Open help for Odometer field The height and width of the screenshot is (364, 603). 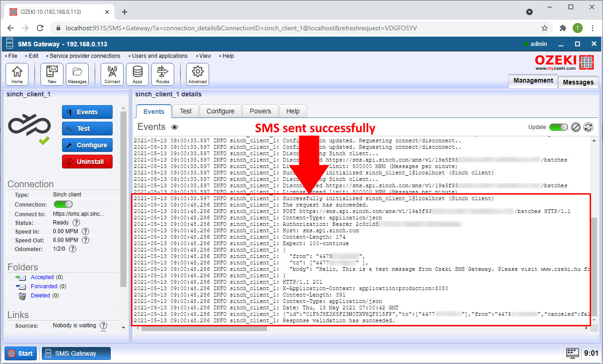coord(72,249)
